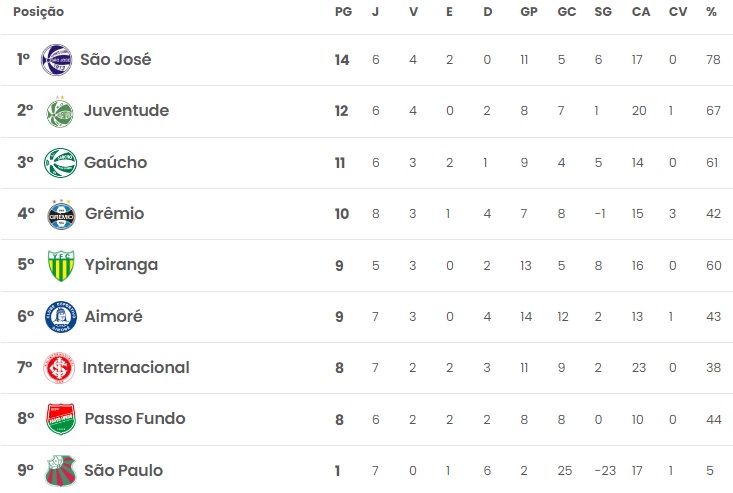This screenshot has width=733, height=493.
Task: Click the Passo Fundo team crest
Action: pos(60,419)
